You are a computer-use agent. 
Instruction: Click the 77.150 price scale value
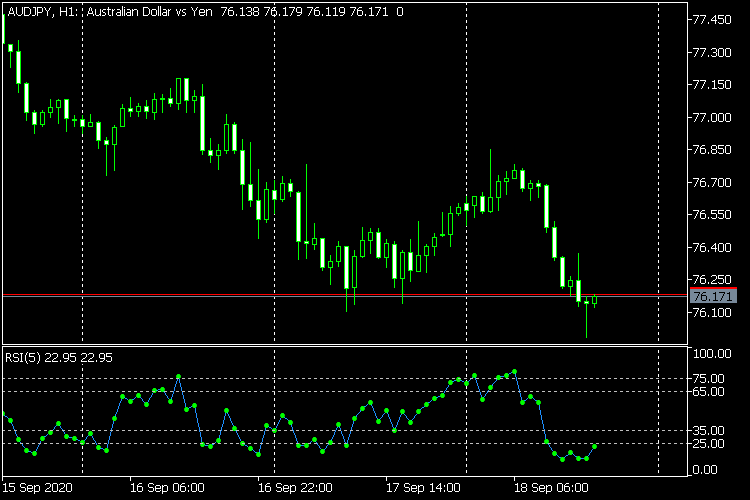tap(712, 85)
